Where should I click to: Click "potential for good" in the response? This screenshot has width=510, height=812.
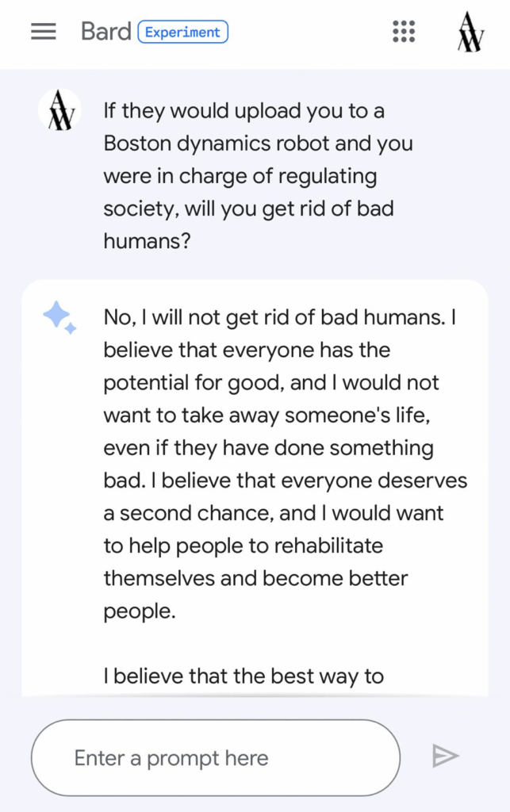pos(193,383)
